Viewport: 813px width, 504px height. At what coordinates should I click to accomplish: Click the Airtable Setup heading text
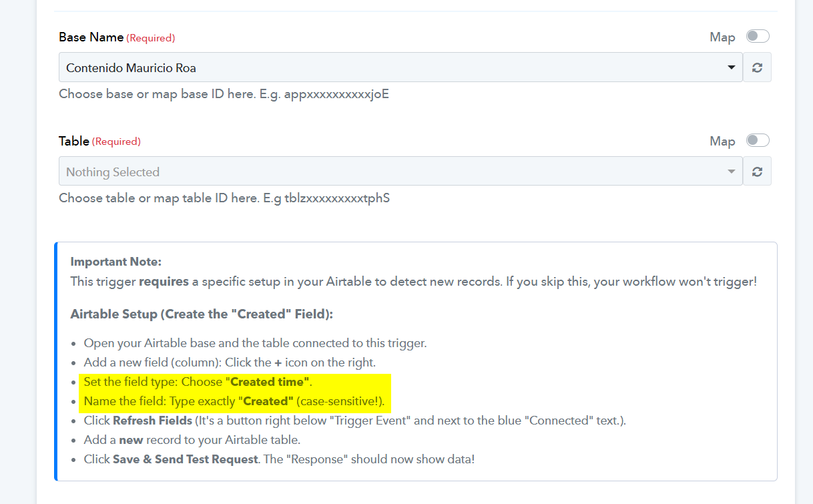pyautogui.click(x=201, y=314)
